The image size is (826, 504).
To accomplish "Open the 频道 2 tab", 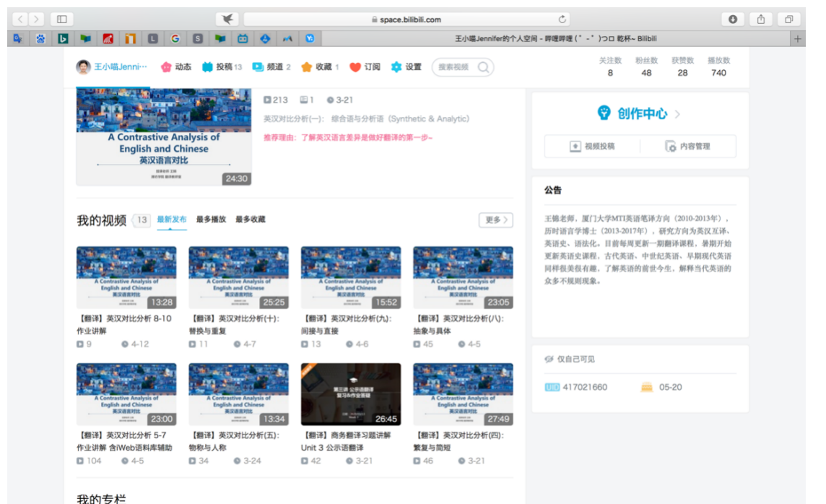I will [271, 67].
